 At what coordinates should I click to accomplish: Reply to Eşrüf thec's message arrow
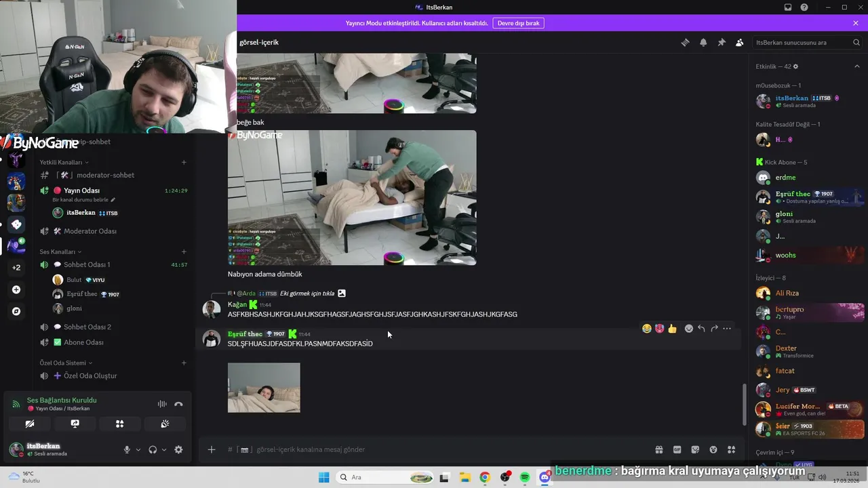pyautogui.click(x=701, y=329)
